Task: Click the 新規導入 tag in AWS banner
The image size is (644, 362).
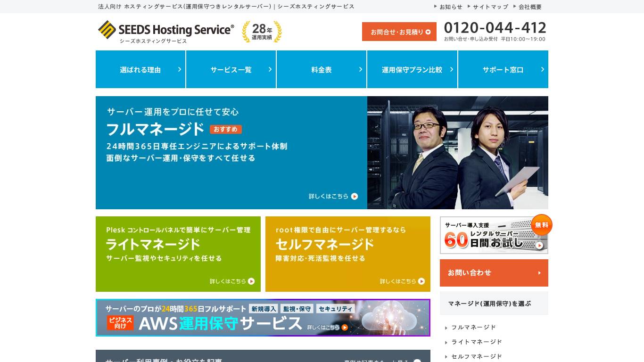Action: point(264,309)
